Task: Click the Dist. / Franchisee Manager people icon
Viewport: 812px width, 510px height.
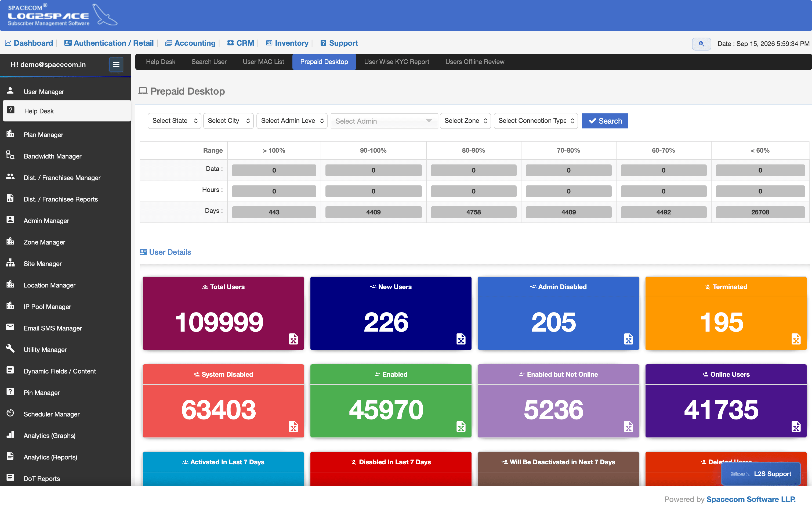Action: [x=10, y=177]
